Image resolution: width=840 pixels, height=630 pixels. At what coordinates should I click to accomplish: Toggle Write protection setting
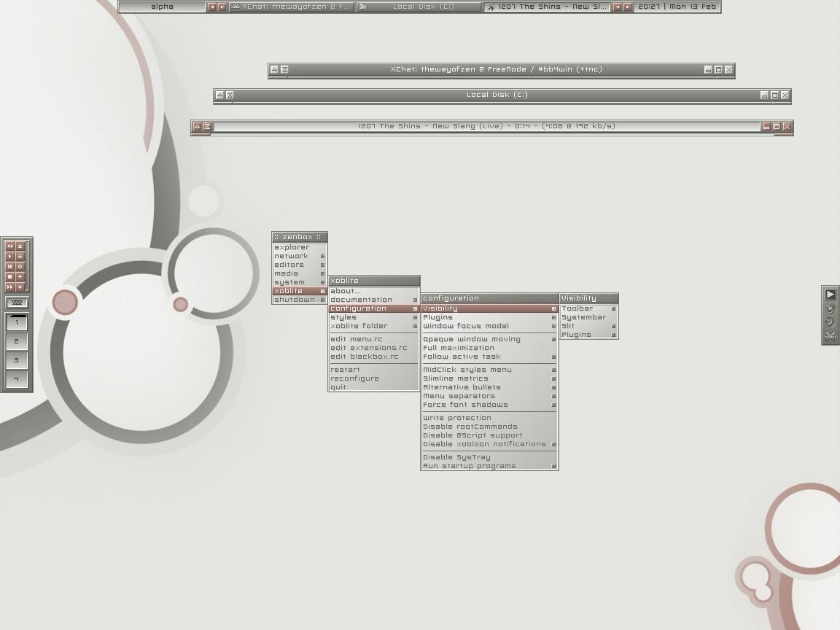pos(457,418)
